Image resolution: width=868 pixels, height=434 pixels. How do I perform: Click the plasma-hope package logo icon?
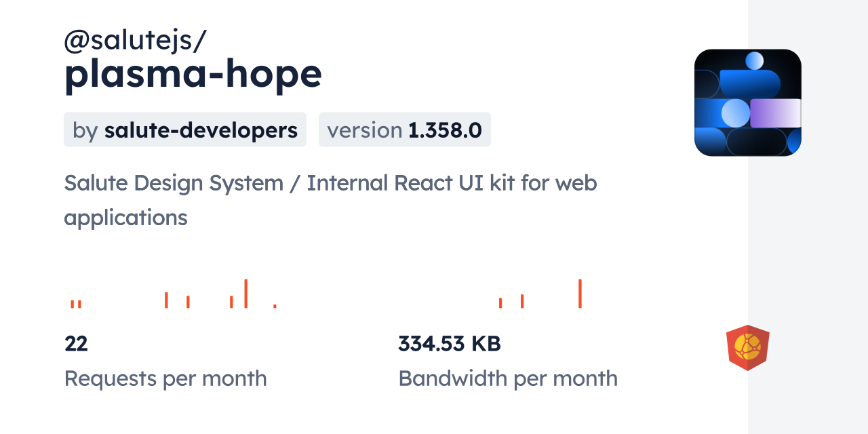pos(748,102)
